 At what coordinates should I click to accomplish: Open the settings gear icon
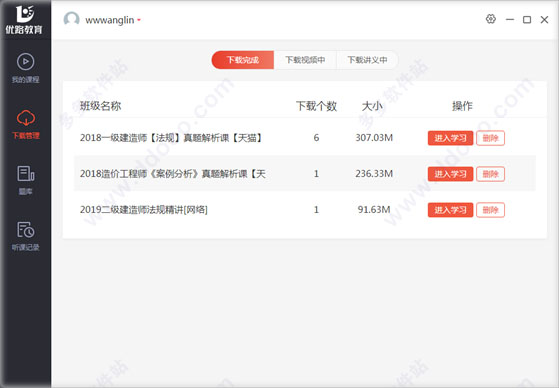tap(491, 19)
